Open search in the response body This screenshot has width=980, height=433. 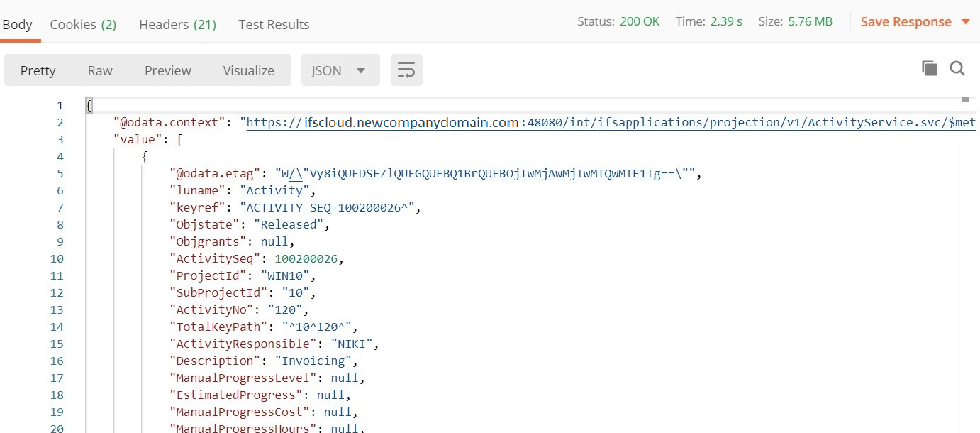tap(957, 68)
